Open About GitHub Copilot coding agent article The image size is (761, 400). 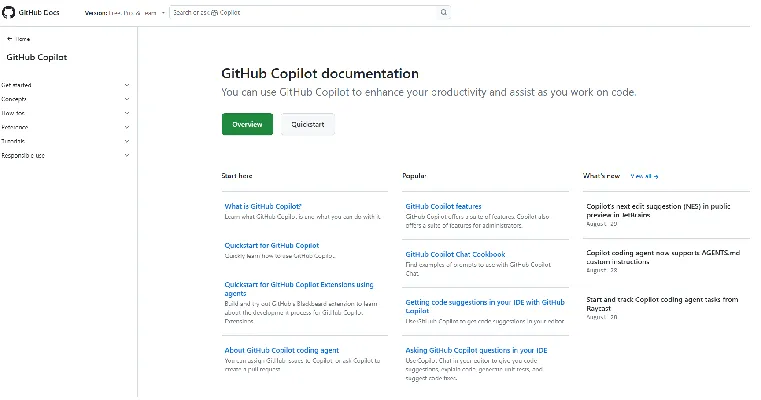[x=281, y=350]
